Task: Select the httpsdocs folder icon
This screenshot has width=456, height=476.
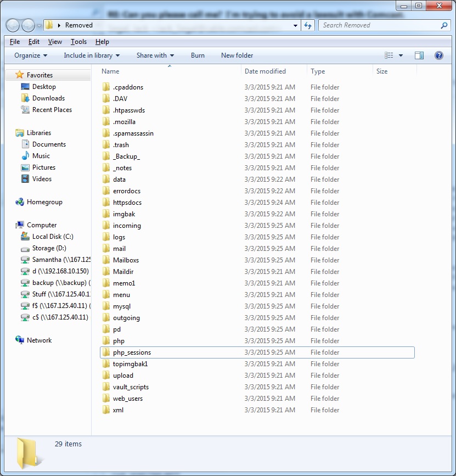Action: 106,203
